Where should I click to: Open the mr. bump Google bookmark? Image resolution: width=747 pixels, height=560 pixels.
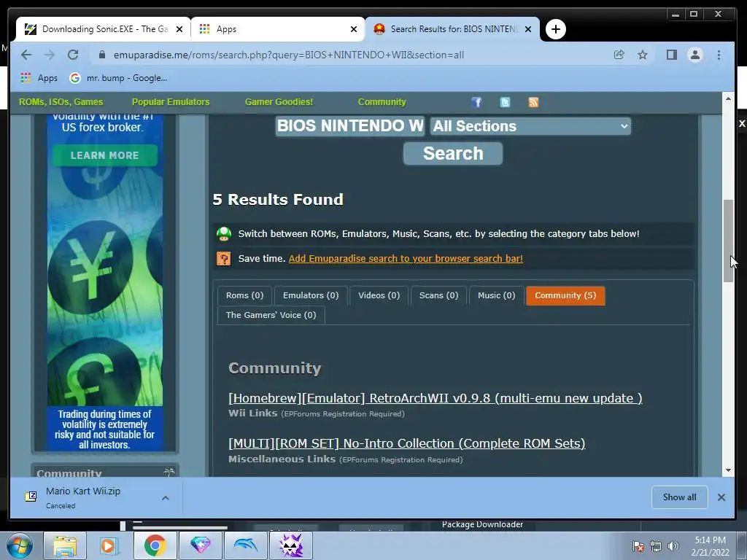click(118, 77)
